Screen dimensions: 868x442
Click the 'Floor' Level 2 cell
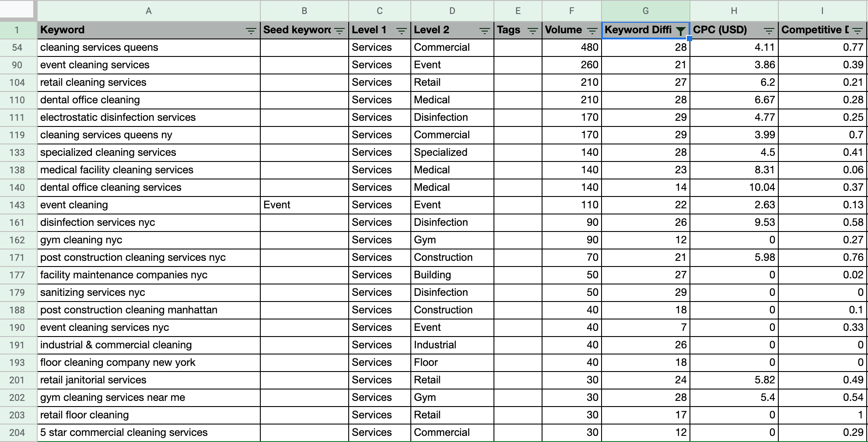click(452, 363)
